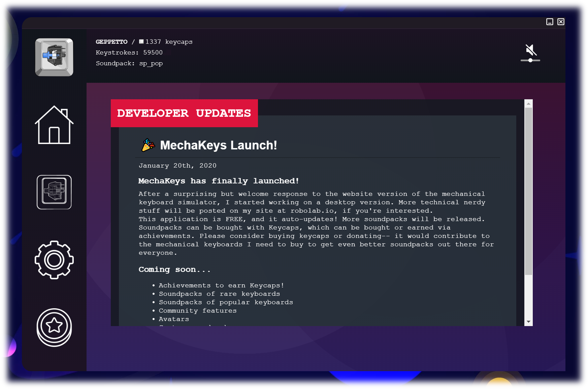Click 'Soundpacks of rare keyboards' bullet
This screenshot has width=588, height=389.
(x=219, y=294)
